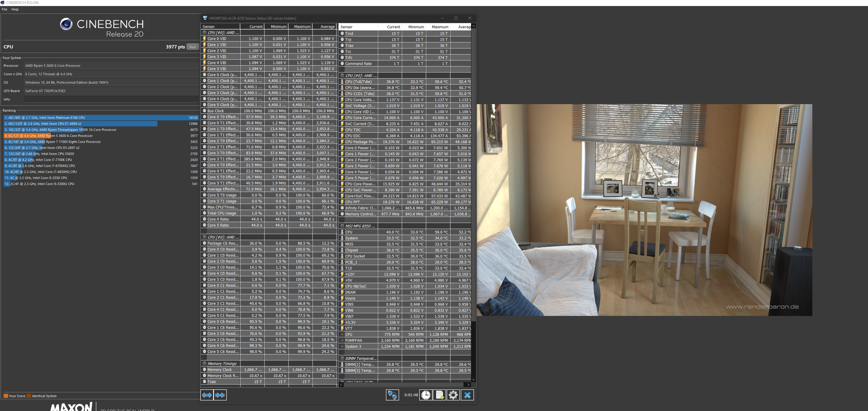Click the Info text field
This screenshot has height=411, width=868.
click(x=111, y=100)
